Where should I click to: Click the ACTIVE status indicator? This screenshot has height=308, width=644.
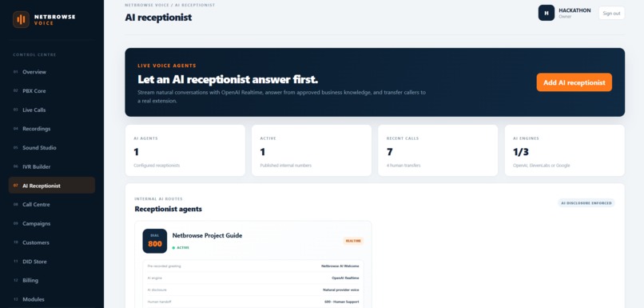tap(181, 248)
